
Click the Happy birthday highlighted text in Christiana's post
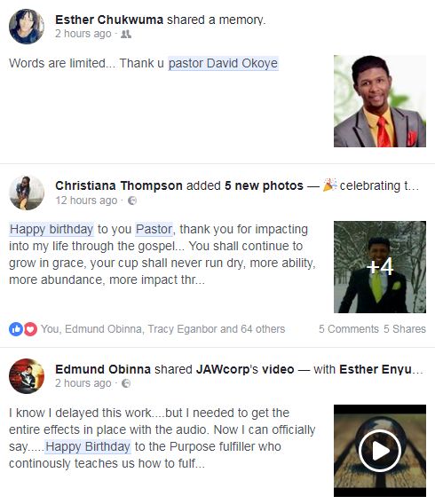coord(51,229)
